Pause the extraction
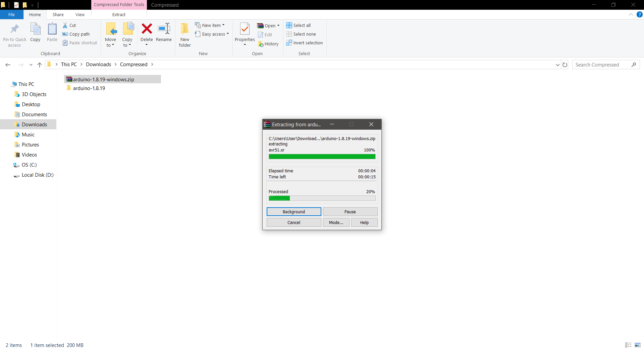644x350 pixels. (350, 212)
